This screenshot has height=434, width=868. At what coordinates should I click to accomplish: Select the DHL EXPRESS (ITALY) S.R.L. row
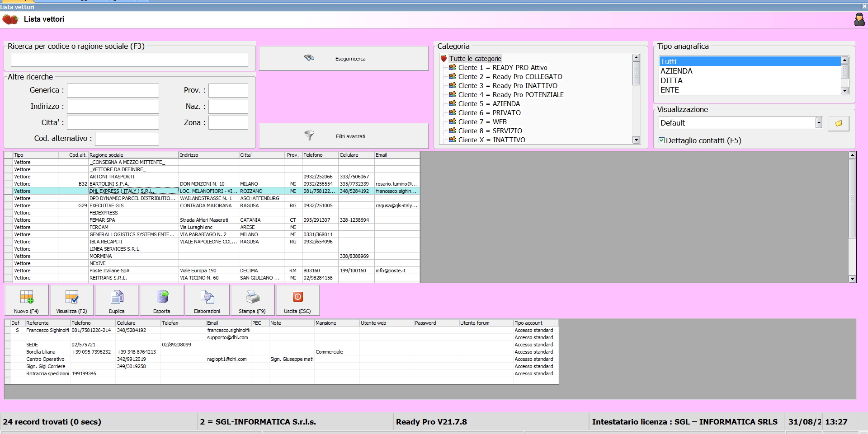pos(212,191)
